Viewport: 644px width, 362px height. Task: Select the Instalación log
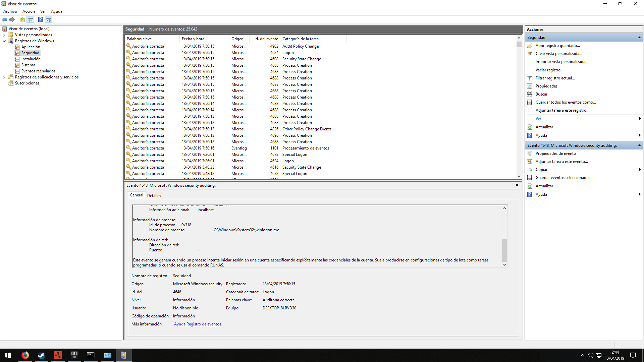click(31, 59)
